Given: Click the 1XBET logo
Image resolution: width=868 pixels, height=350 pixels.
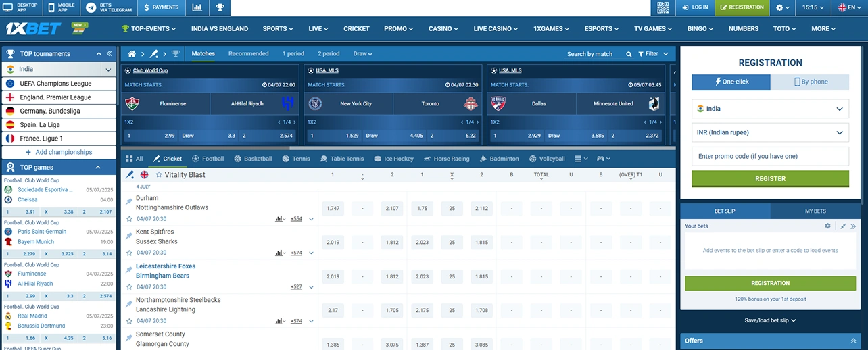Looking at the screenshot, I should pos(33,28).
